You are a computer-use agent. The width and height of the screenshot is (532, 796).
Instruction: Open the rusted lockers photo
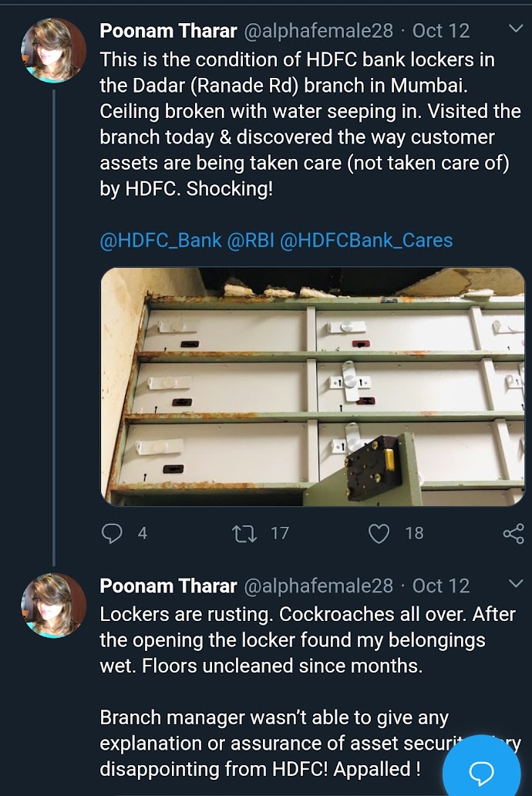(312, 386)
